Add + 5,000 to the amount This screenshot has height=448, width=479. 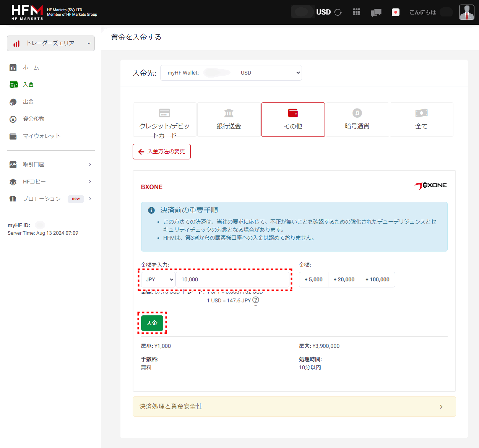coord(313,280)
